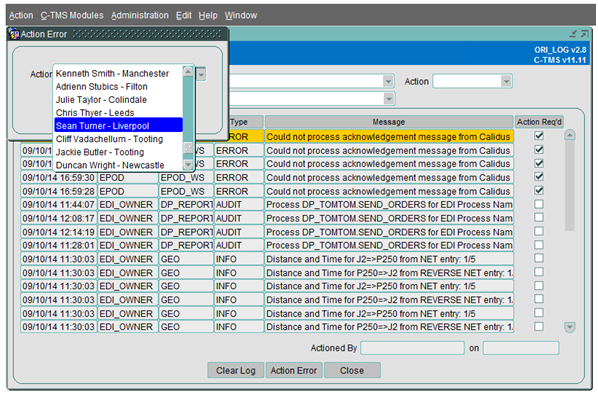This screenshot has height=395, width=598.
Task: Select Kenneth Smith - Manchester from the list
Action: (118, 74)
